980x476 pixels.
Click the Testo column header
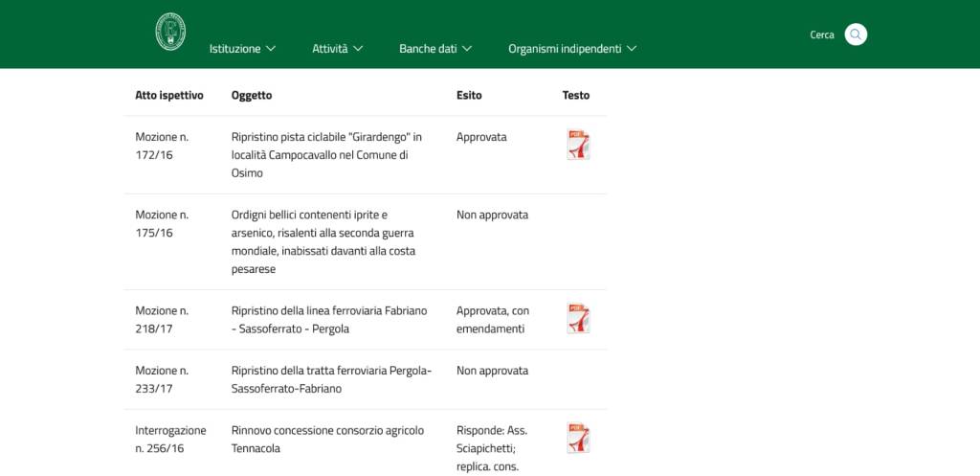coord(576,95)
